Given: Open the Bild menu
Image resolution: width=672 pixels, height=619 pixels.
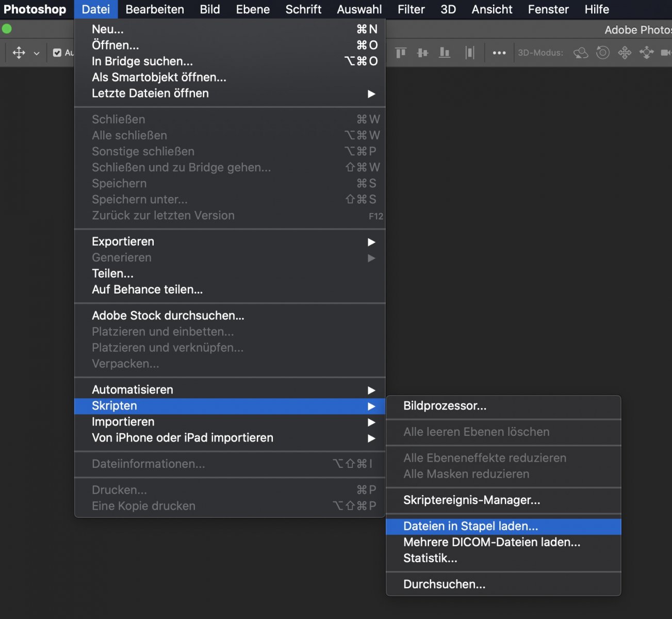Looking at the screenshot, I should coord(210,9).
